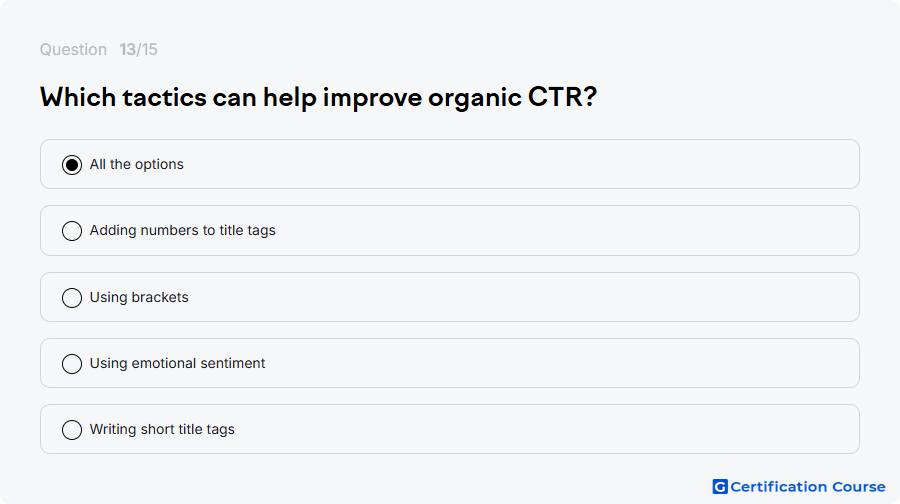
Task: Click the gray "Question" label
Action: coord(73,49)
